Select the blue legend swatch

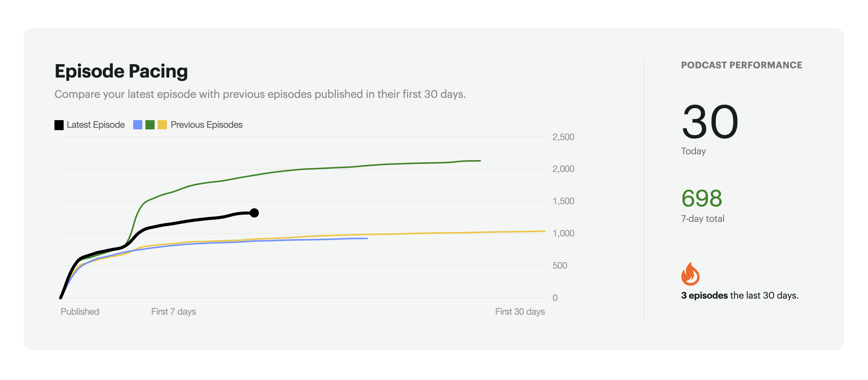pyautogui.click(x=138, y=125)
